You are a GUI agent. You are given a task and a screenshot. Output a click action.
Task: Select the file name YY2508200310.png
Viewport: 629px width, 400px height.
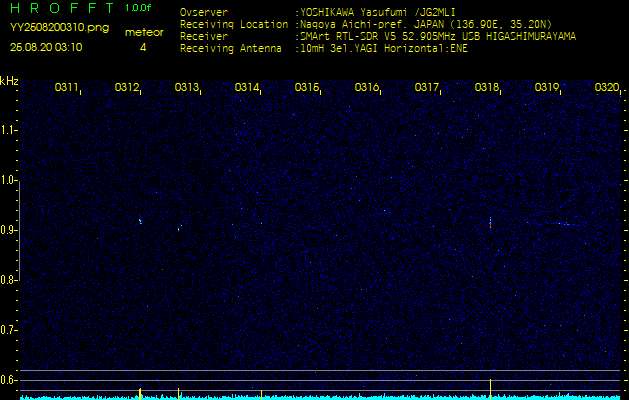tap(59, 28)
